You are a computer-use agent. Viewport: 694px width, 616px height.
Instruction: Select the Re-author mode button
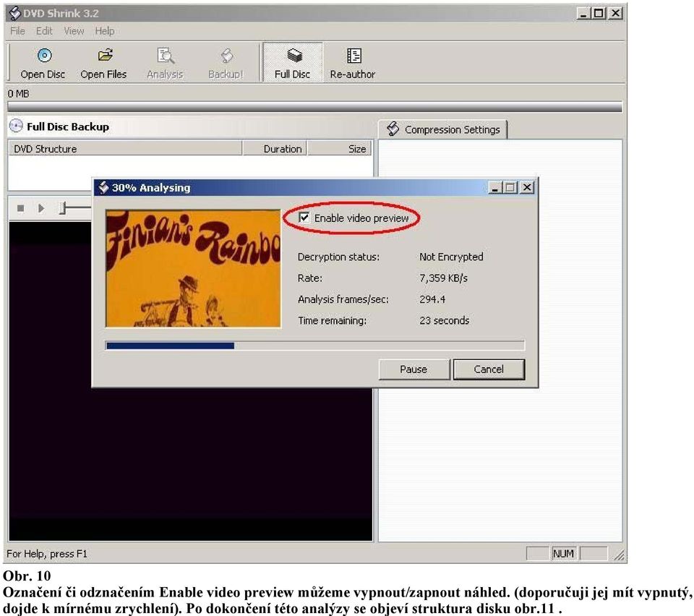point(353,62)
